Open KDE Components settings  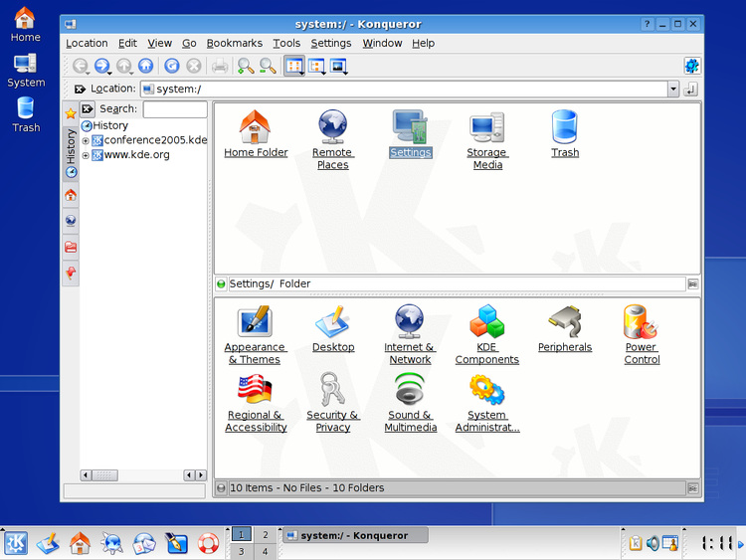coord(486,335)
